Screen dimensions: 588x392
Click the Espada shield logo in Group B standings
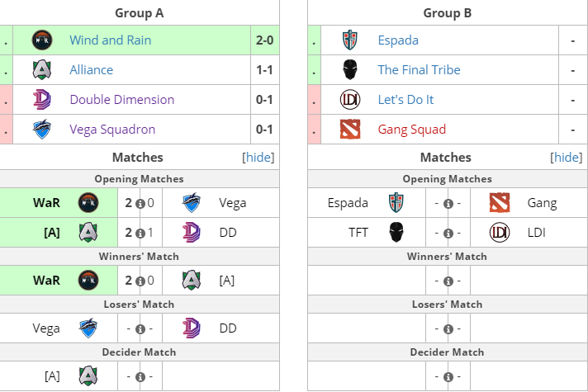click(350, 40)
